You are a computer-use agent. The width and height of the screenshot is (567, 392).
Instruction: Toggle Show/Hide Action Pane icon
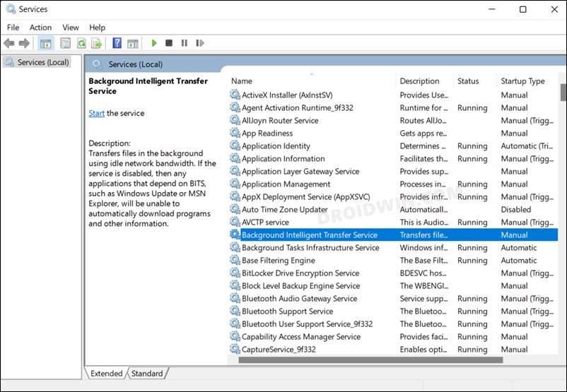pos(133,43)
